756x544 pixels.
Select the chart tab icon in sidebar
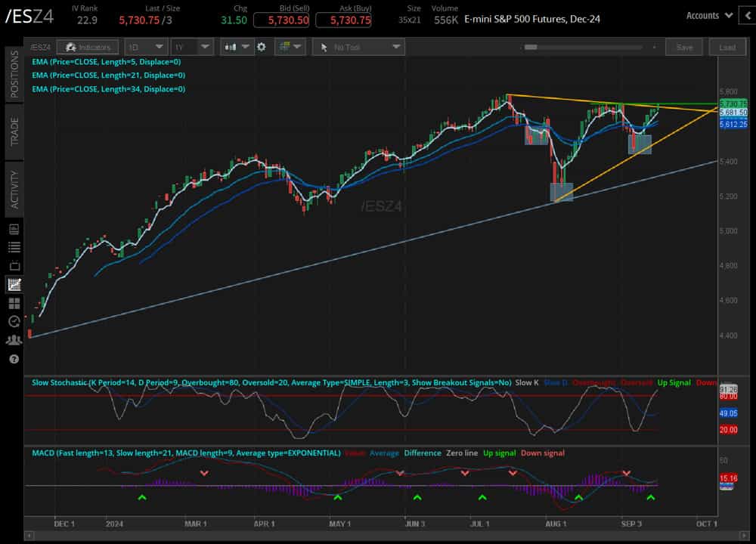(14, 284)
